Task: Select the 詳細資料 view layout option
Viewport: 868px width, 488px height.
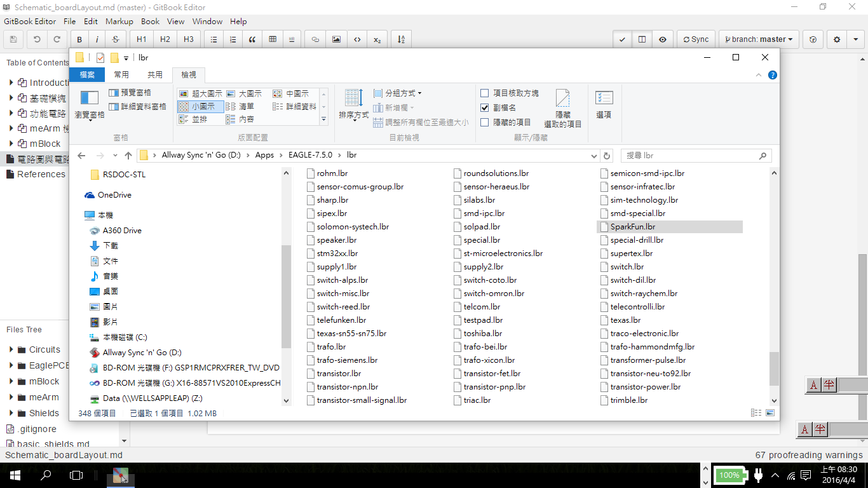Action: coord(295,107)
